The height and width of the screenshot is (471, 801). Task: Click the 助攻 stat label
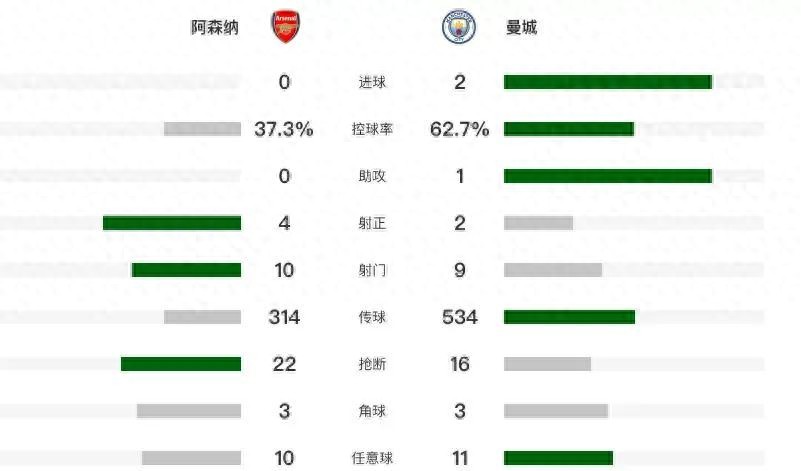tap(372, 176)
